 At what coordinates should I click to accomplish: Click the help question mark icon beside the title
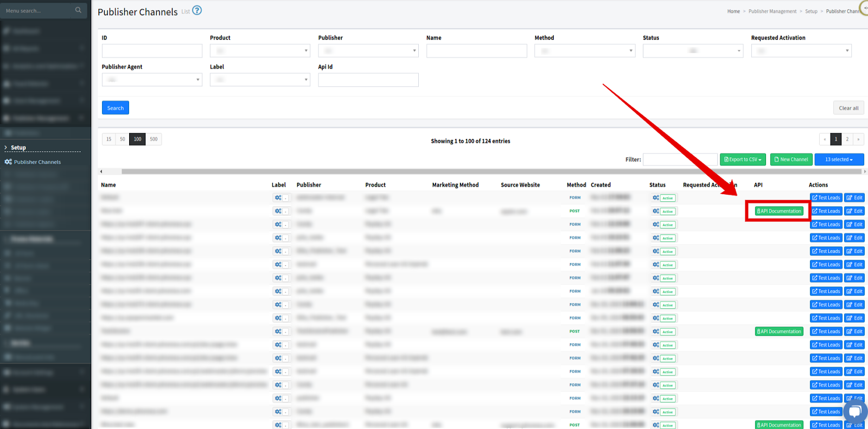(x=197, y=10)
